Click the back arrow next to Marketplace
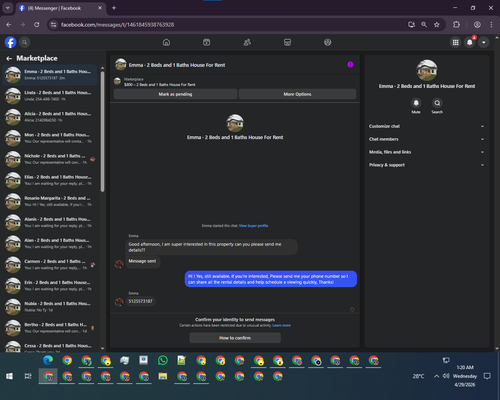Image resolution: width=500 pixels, height=400 pixels. point(9,58)
